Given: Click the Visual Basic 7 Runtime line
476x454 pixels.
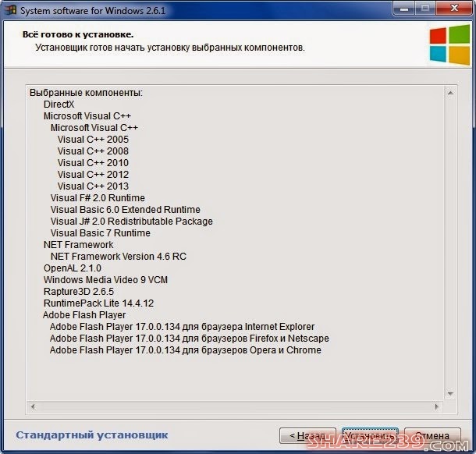Looking at the screenshot, I should click(x=101, y=233).
